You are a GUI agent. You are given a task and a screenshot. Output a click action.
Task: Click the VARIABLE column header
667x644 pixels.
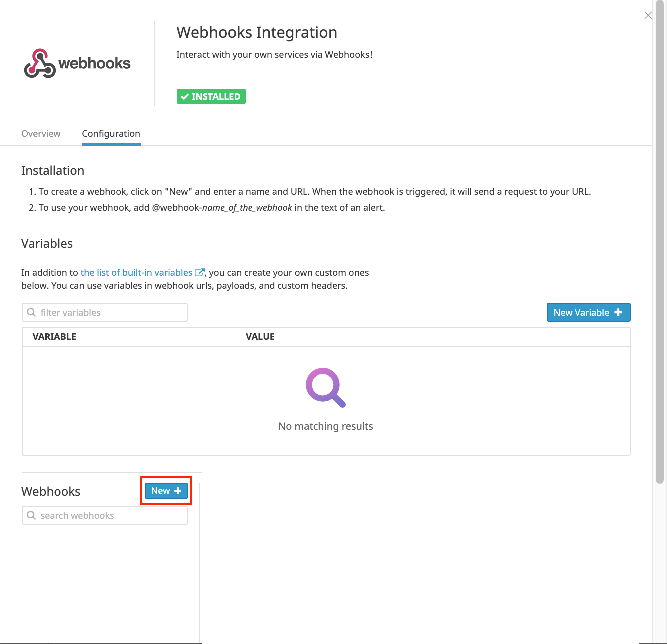coord(55,336)
